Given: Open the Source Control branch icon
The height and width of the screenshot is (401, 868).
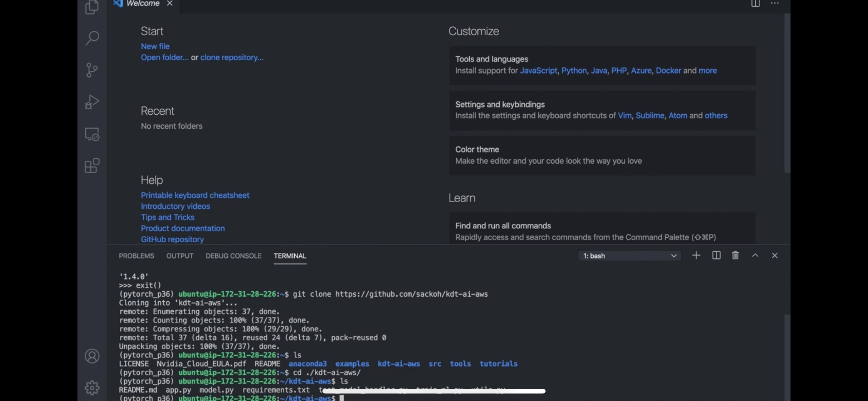Looking at the screenshot, I should (x=92, y=70).
